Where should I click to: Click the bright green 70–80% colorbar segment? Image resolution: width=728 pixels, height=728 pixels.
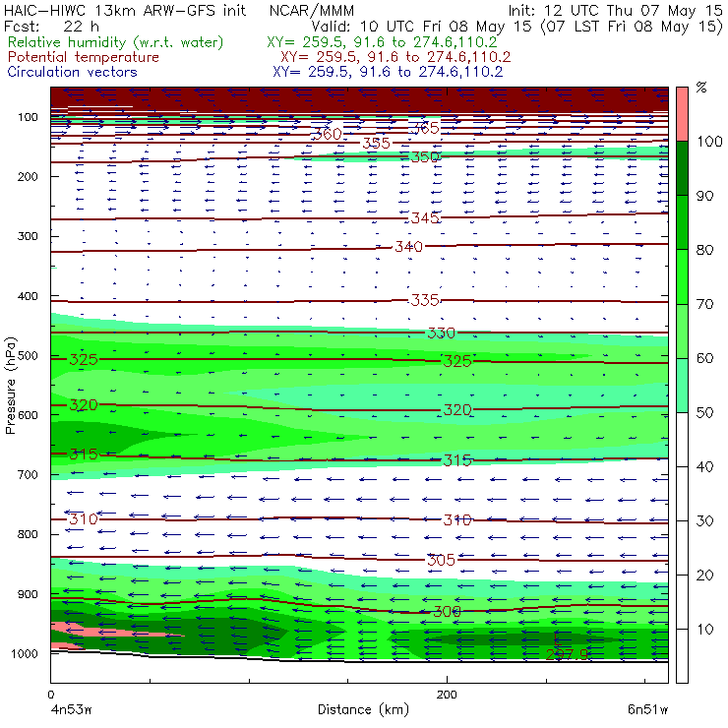[682, 276]
